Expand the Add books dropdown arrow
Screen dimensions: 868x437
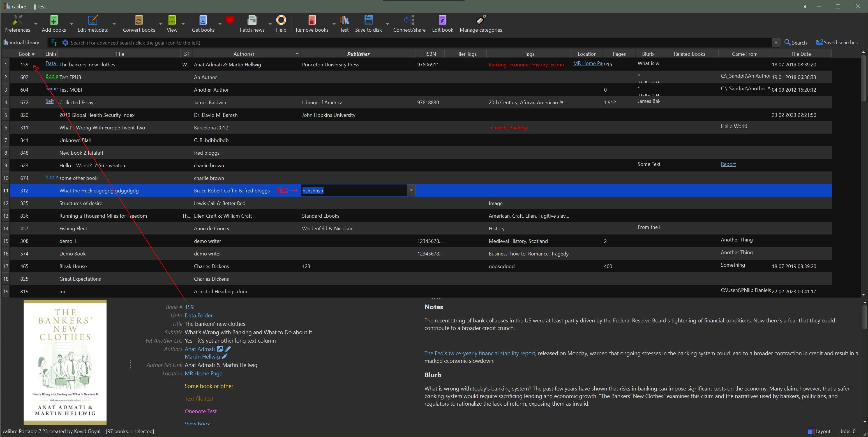(x=71, y=24)
